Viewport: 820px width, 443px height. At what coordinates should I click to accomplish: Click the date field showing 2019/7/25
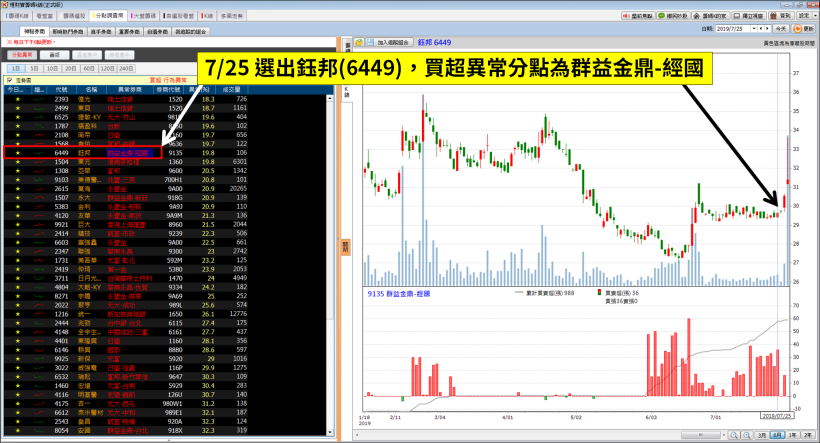[x=733, y=29]
